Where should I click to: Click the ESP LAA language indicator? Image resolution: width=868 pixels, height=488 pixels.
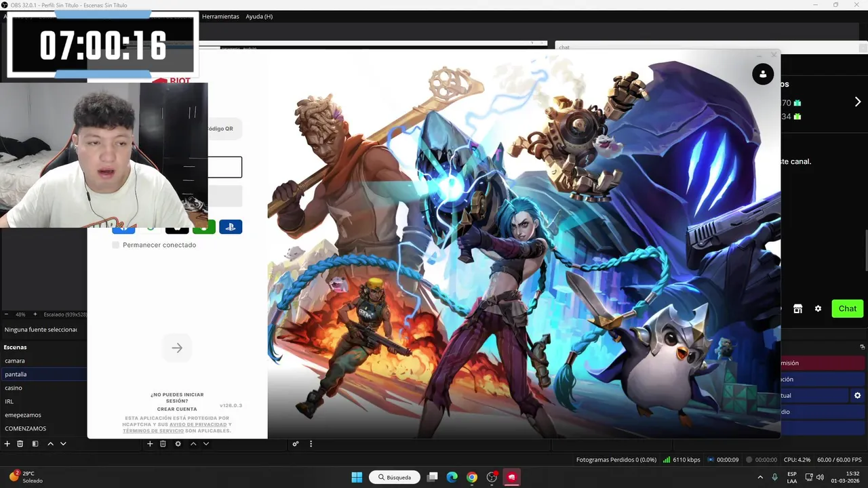[792, 477]
